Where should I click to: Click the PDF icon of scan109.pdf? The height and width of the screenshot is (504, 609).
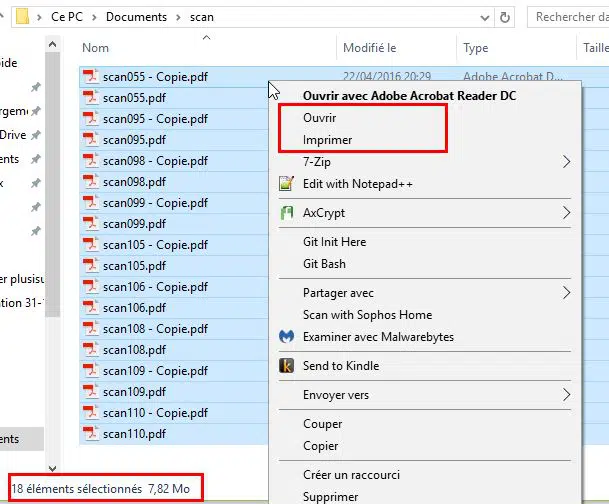tap(91, 391)
